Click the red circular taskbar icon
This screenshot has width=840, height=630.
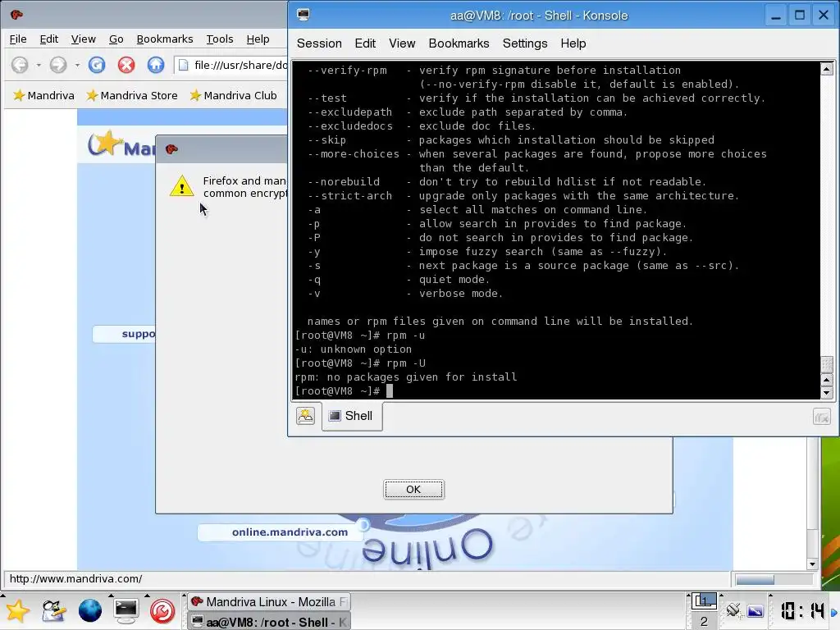coord(162,610)
